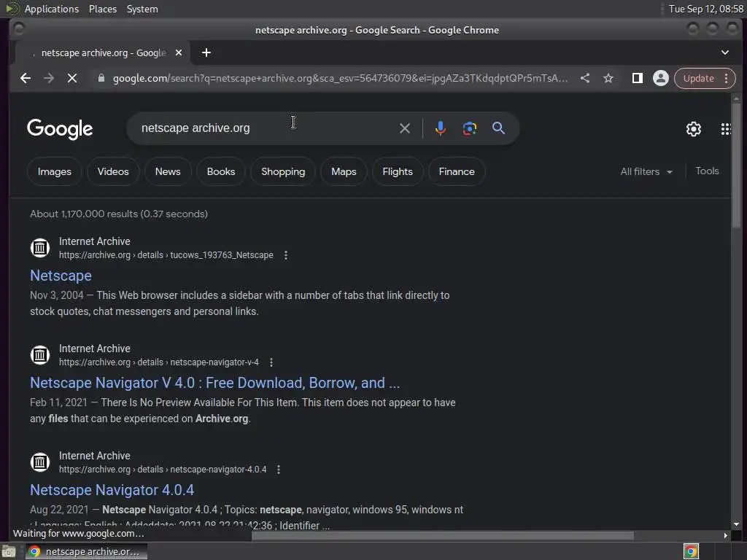The width and height of the screenshot is (747, 560).
Task: Click Chrome tray icon at bottom right
Action: (691, 551)
